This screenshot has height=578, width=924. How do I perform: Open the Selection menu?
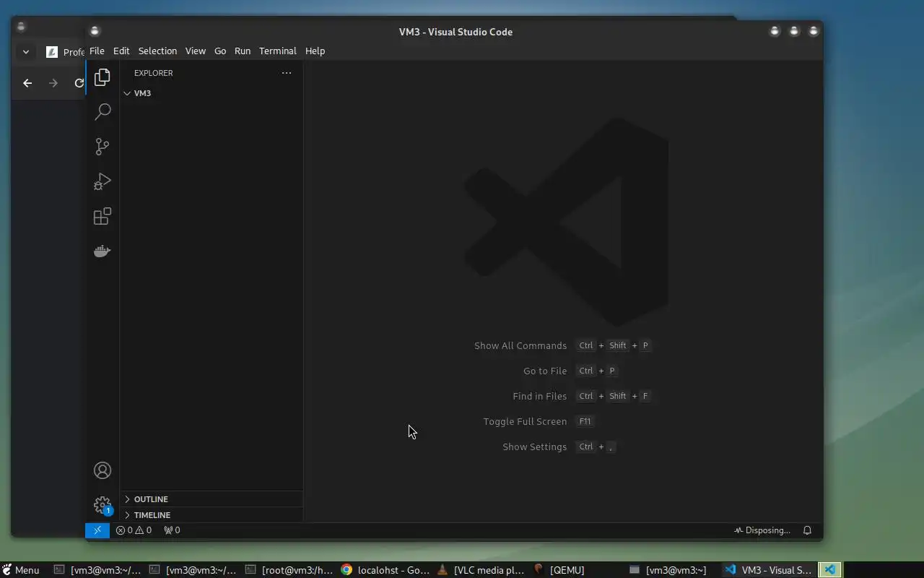coord(157,51)
